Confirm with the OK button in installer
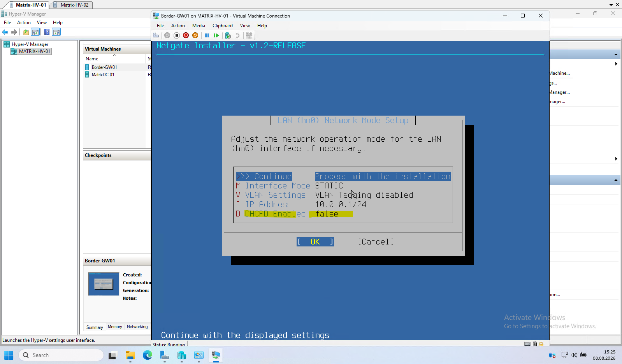This screenshot has height=364, width=622. (x=315, y=242)
